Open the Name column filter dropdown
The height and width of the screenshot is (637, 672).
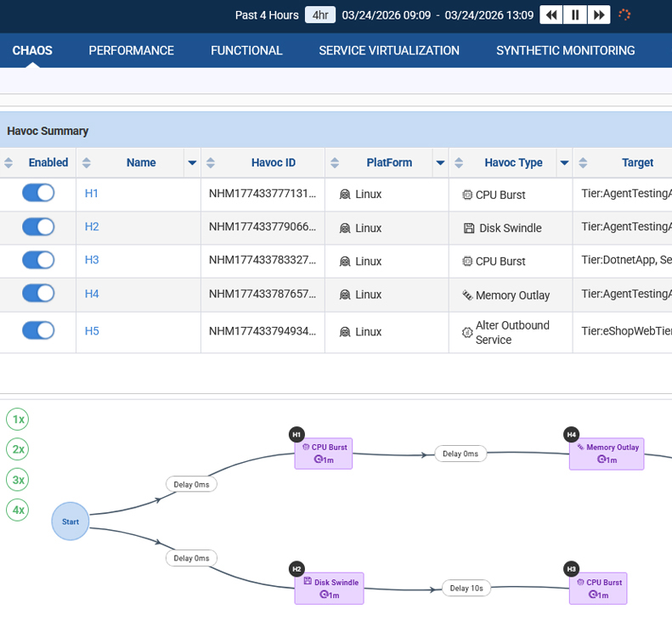coord(193,163)
